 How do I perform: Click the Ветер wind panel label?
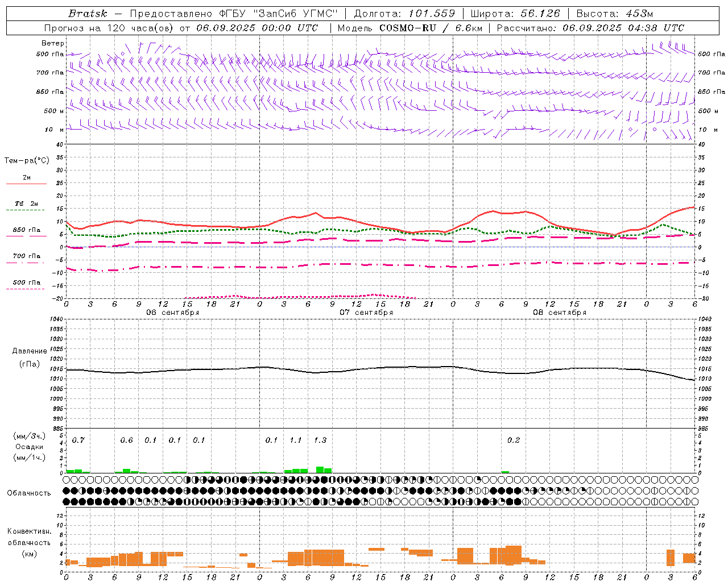click(x=52, y=43)
